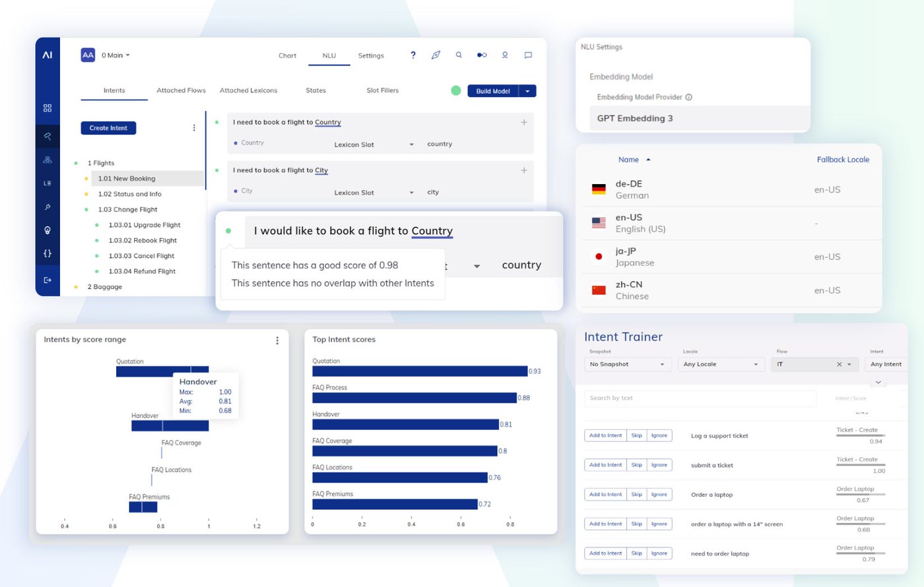Open the Any Locale dropdown
The width and height of the screenshot is (924, 587).
pyautogui.click(x=721, y=364)
